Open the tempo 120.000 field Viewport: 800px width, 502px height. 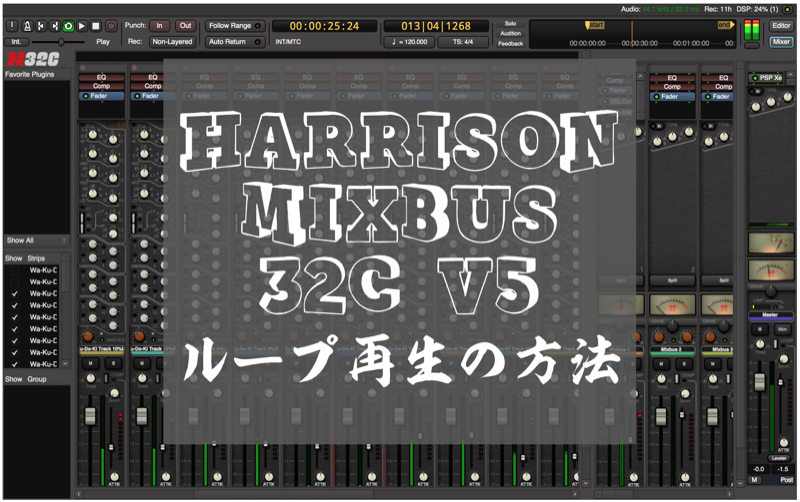(x=409, y=42)
